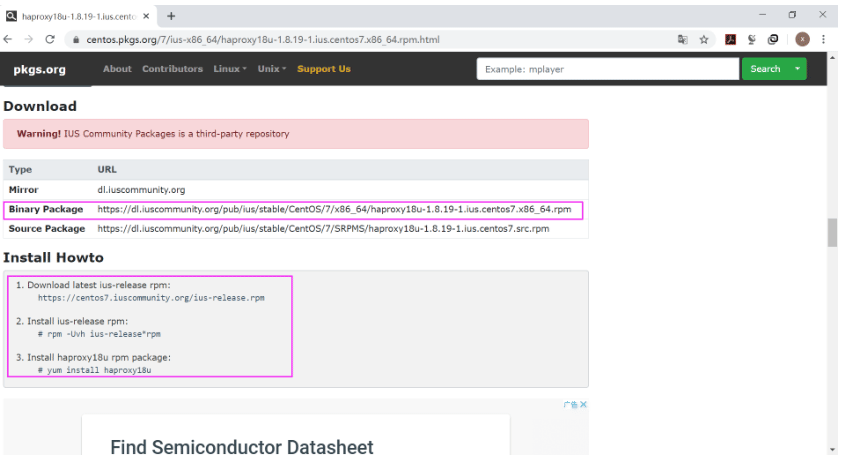Expand the Linux dropdown menu
The width and height of the screenshot is (850, 461).
230,69
